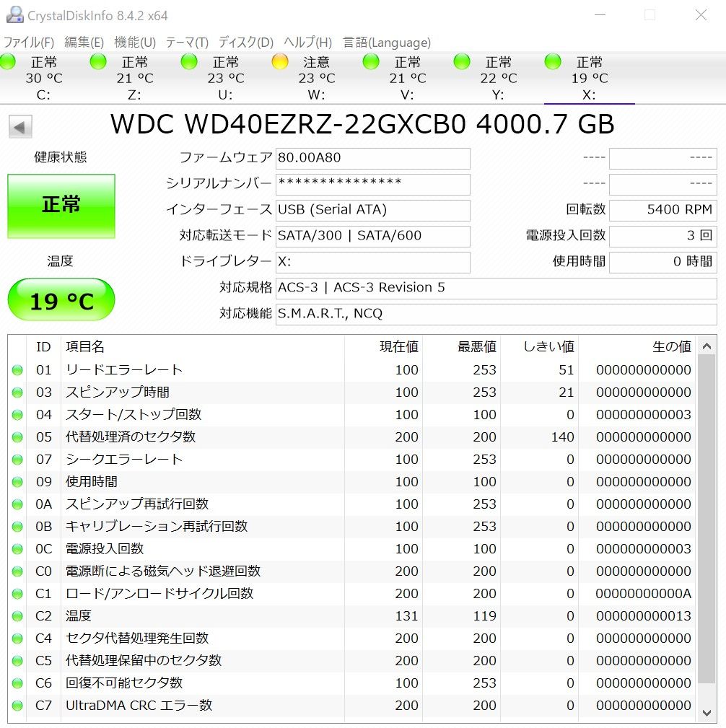Image resolution: width=726 pixels, height=728 pixels.
Task: Click green health indicator for drive C:
Action: point(8,61)
